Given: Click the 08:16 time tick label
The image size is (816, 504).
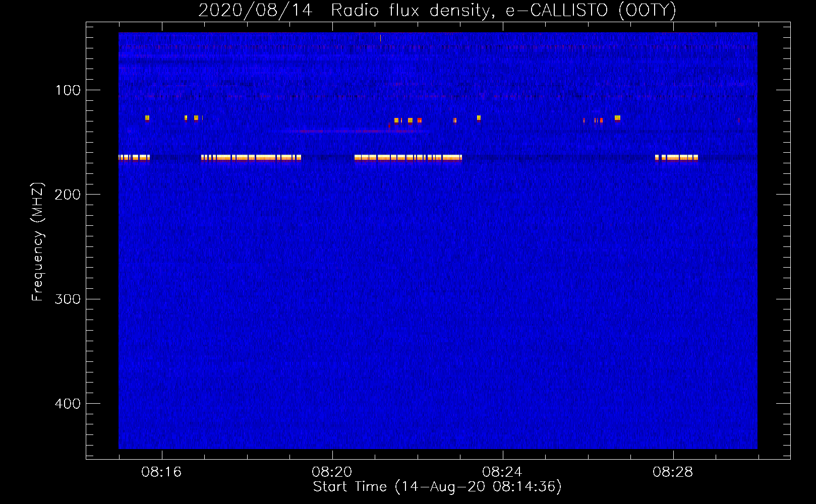Looking at the screenshot, I should pos(161,472).
